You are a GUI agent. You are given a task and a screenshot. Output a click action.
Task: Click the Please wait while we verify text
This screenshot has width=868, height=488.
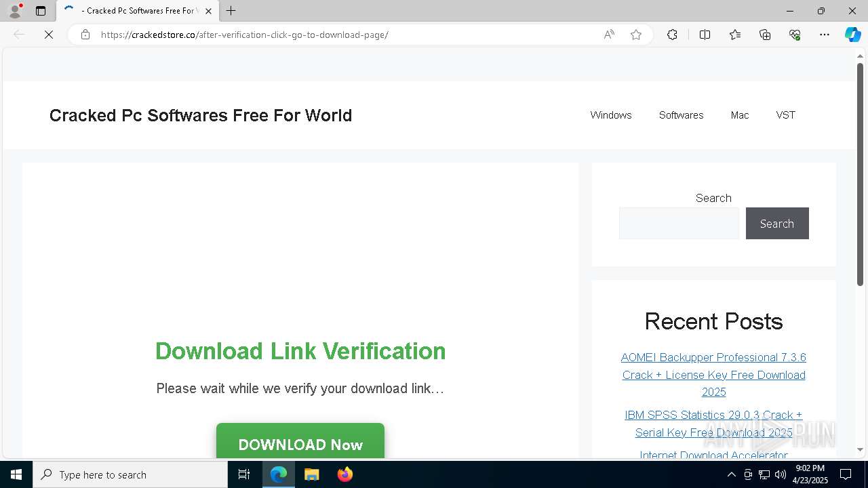click(x=300, y=388)
